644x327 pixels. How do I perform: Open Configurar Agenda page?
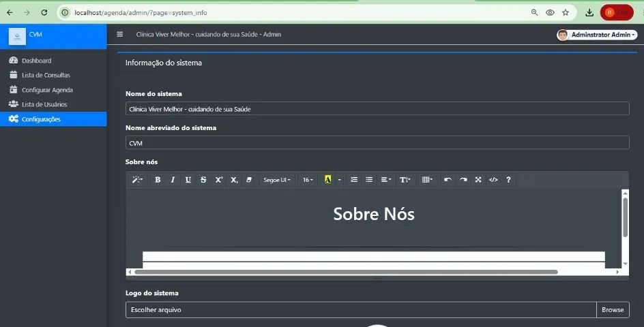[x=53, y=90]
